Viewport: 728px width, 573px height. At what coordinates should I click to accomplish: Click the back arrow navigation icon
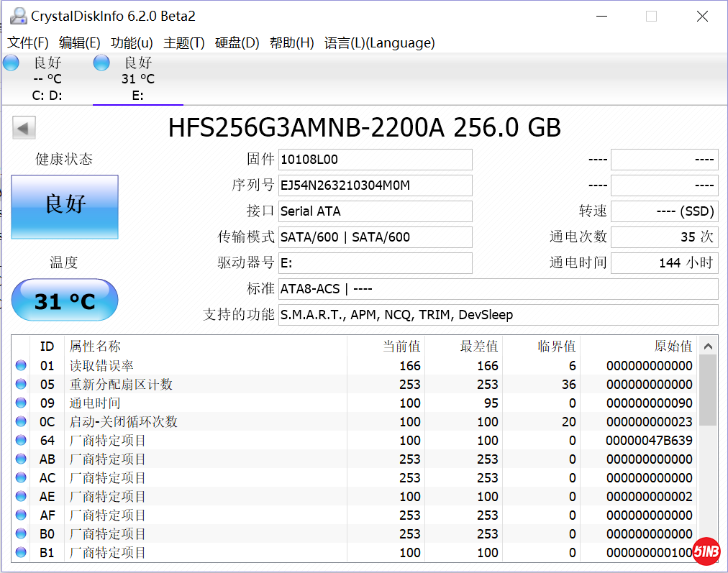click(x=24, y=127)
